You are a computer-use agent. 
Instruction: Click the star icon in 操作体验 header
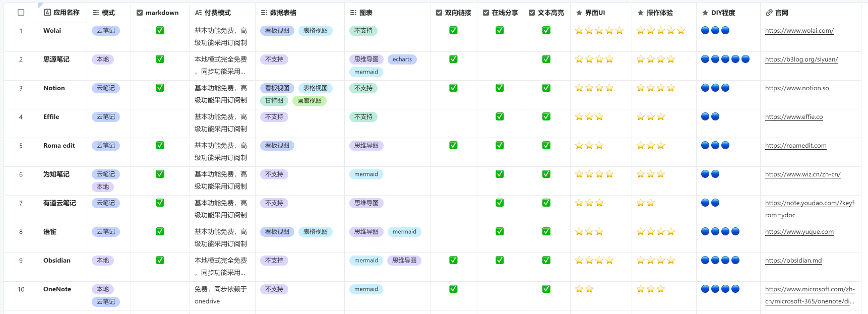[x=641, y=13]
